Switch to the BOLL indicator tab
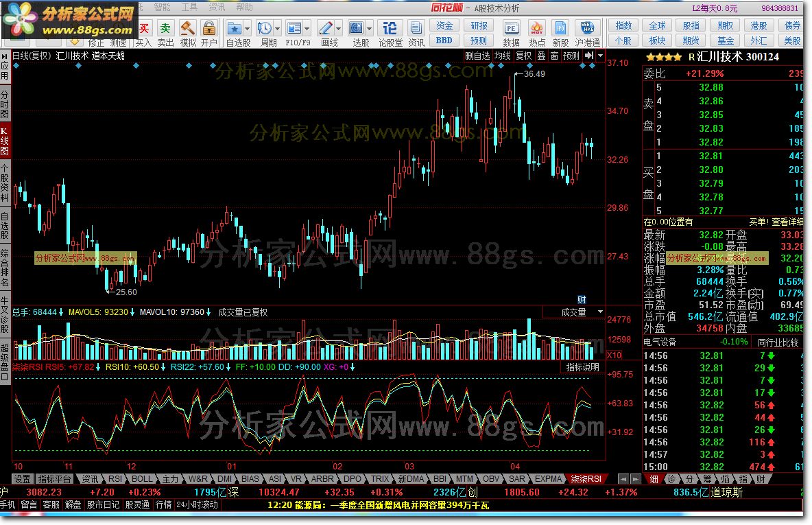 click(142, 480)
